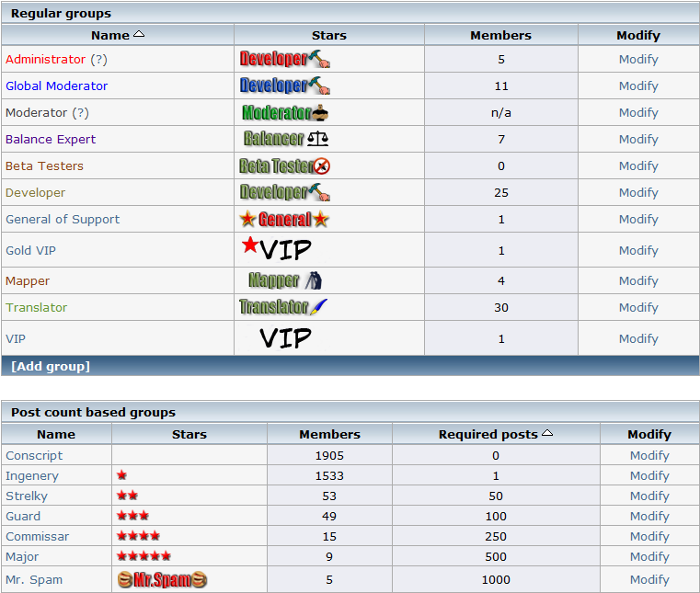Click the member count 30 for Translator
This screenshot has width=700, height=593.
tap(501, 307)
